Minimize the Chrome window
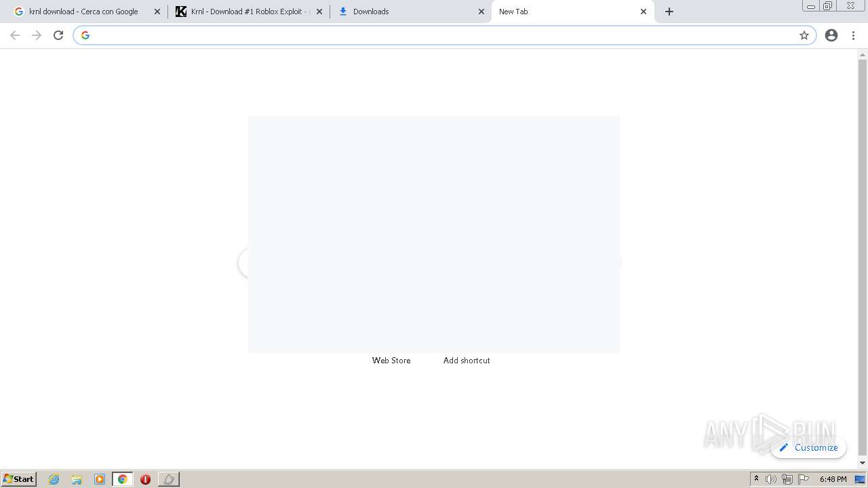Screen dimensions: 868x488 click(x=811, y=6)
